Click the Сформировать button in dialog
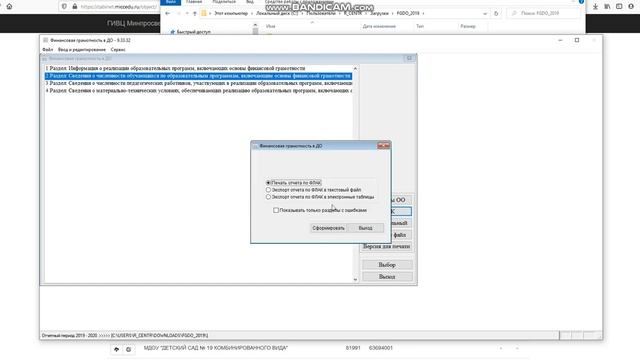The width and height of the screenshot is (640, 360). (328, 228)
